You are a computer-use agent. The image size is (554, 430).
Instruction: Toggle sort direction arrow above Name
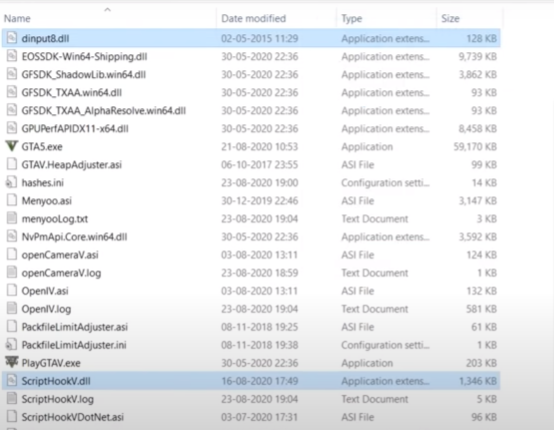click(108, 10)
